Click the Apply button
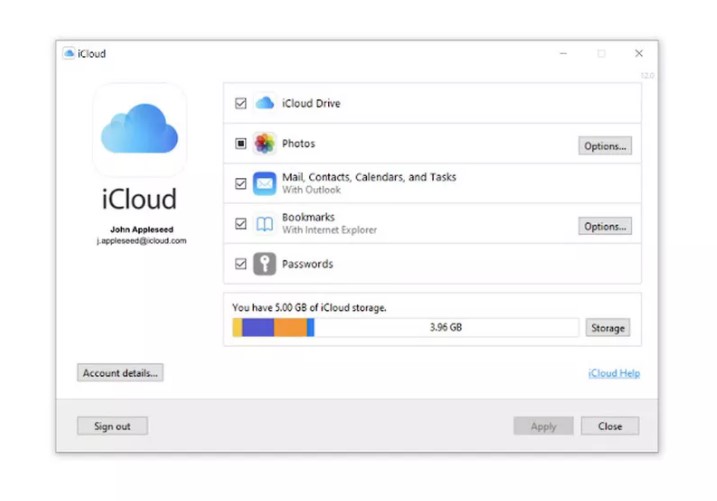717x501 pixels. point(543,426)
